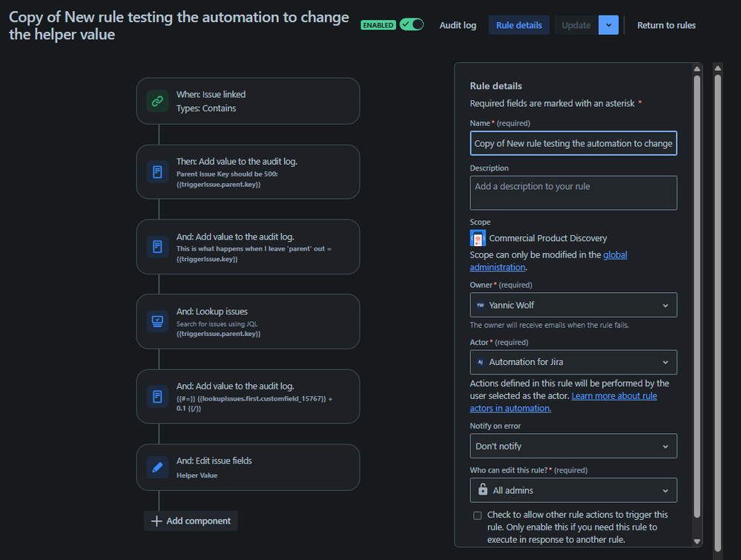Click the 'Helper Value' field text
The height and width of the screenshot is (560, 741).
[197, 475]
